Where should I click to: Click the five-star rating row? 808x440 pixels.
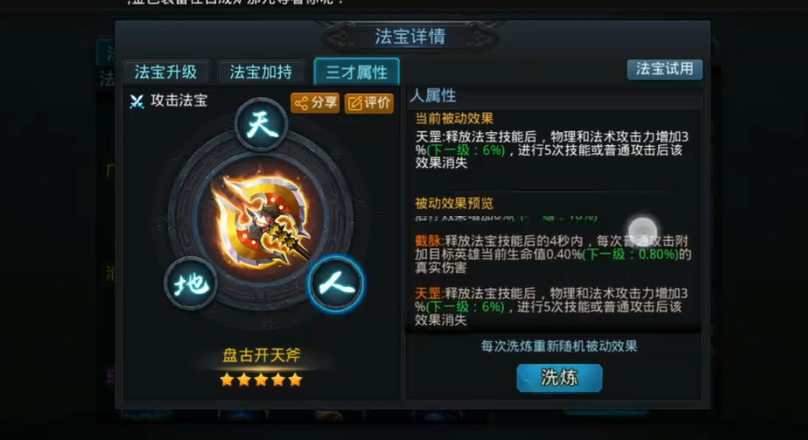point(261,380)
